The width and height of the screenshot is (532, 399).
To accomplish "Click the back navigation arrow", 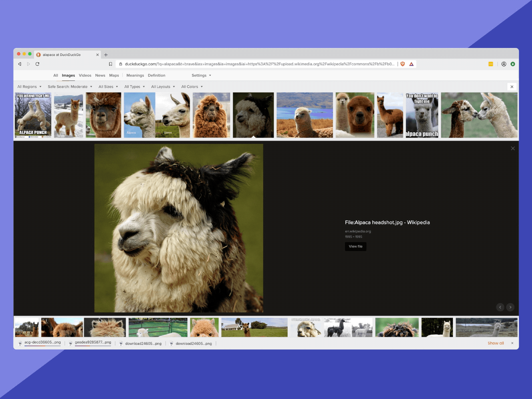I will point(20,64).
